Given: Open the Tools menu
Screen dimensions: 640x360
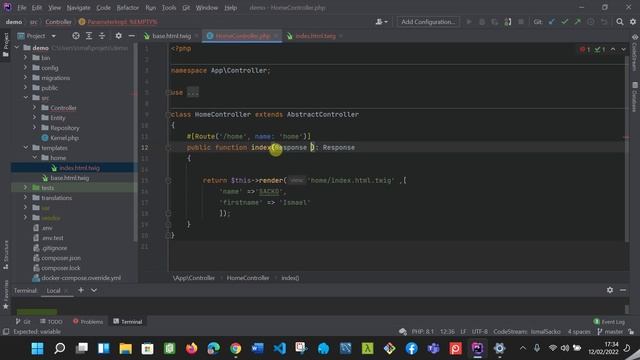Looking at the screenshot, I should 169,8.
